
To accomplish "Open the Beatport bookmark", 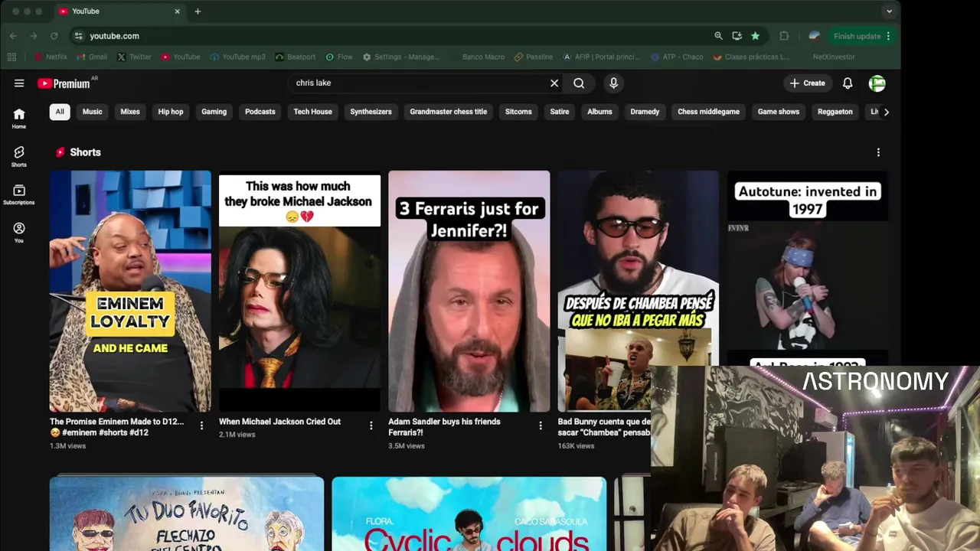I will pyautogui.click(x=296, y=57).
